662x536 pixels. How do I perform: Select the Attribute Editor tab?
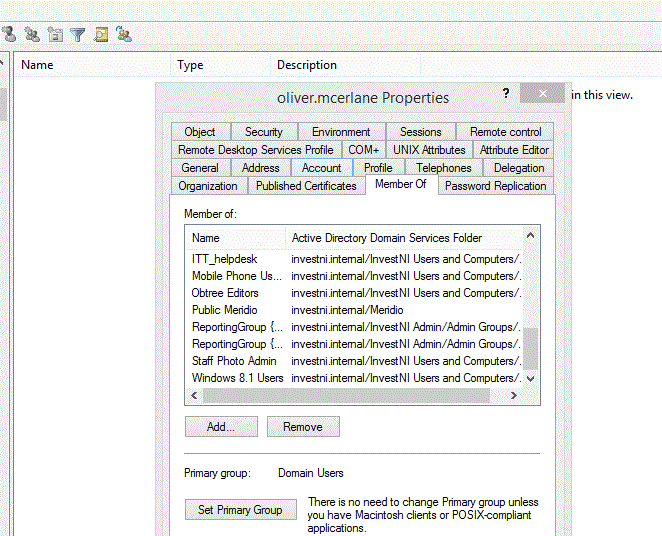click(x=514, y=150)
